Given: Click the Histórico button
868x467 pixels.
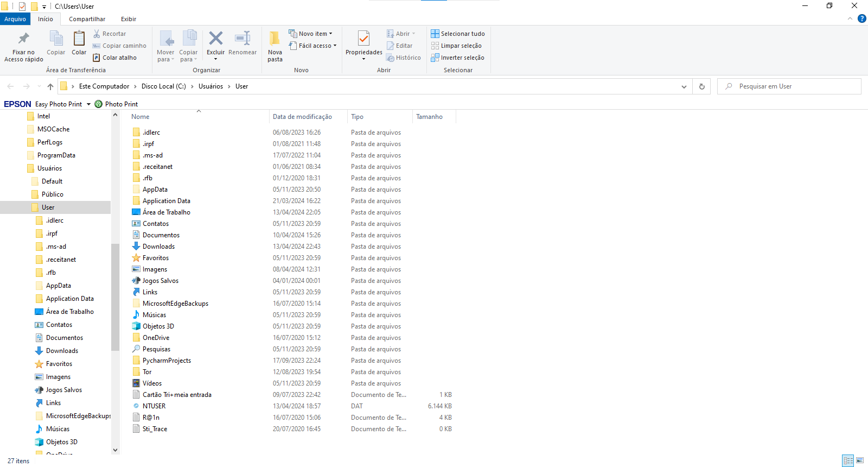Looking at the screenshot, I should coord(404,58).
